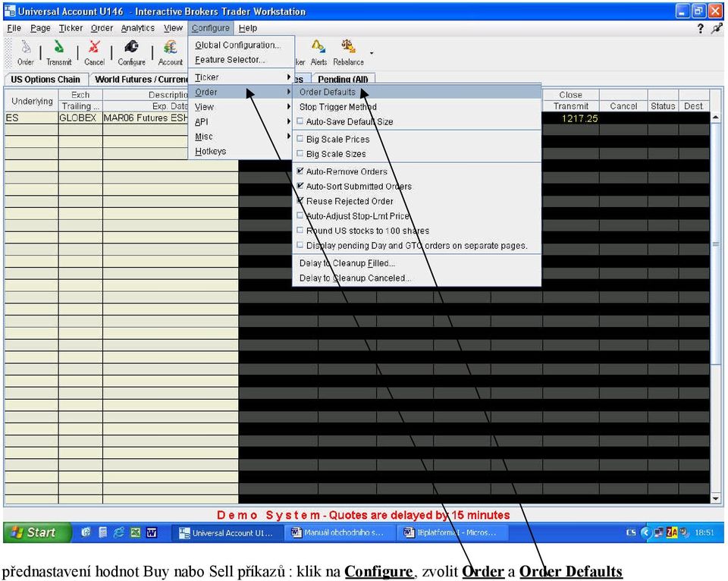Click the question mark help icon
This screenshot has width=728, height=581.
(700, 29)
